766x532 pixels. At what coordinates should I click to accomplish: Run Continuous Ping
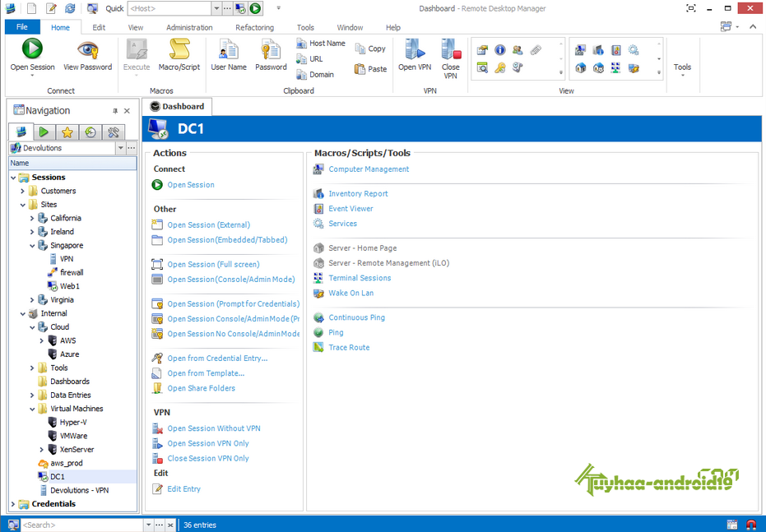pos(356,317)
